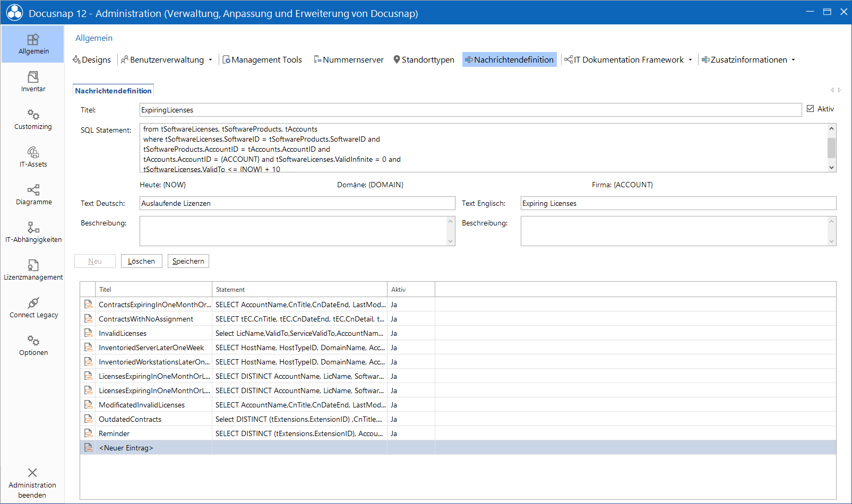Open the Inventar sidebar section
Screen dimensions: 852x504
33,82
